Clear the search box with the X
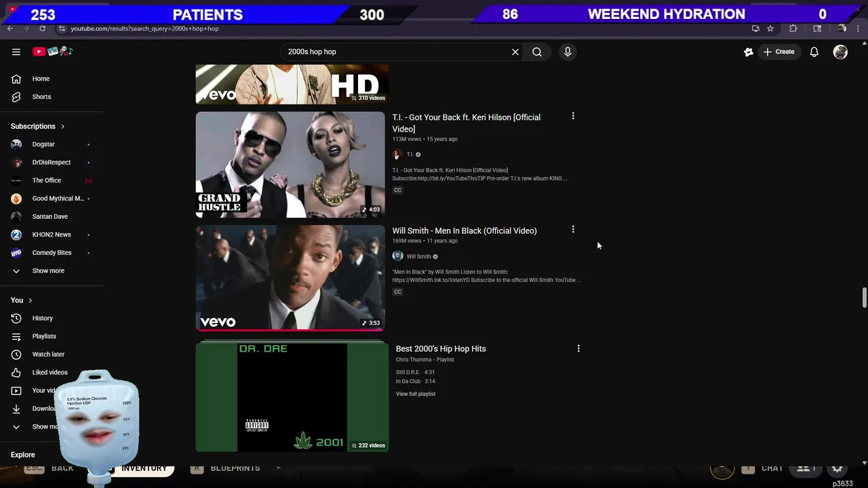Screen dimensions: 868x488 coord(515,52)
